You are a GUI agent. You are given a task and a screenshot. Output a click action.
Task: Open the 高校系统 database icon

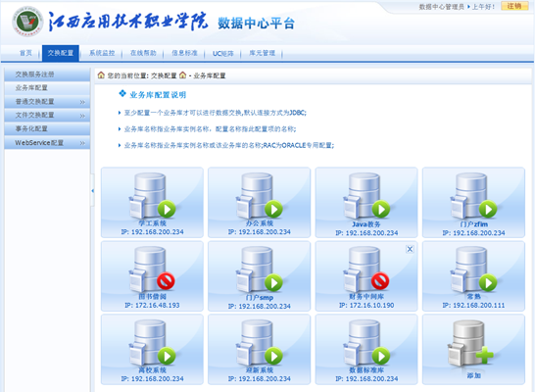[152, 343]
